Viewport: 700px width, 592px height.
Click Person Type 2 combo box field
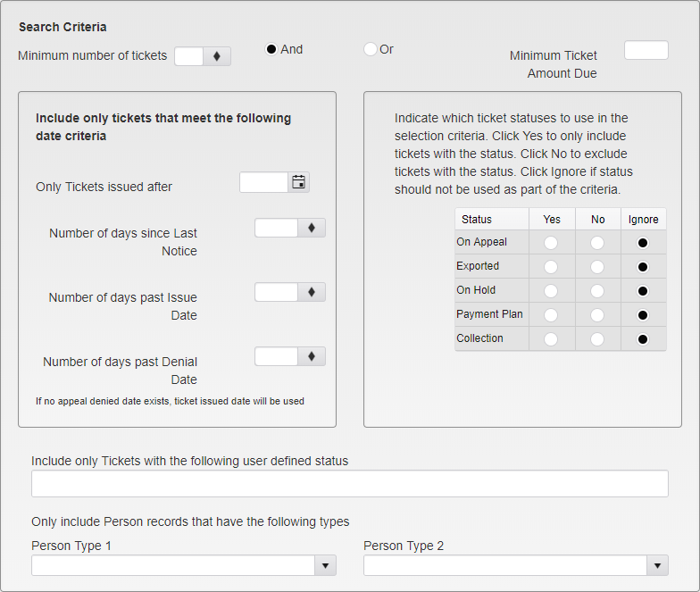[505, 566]
